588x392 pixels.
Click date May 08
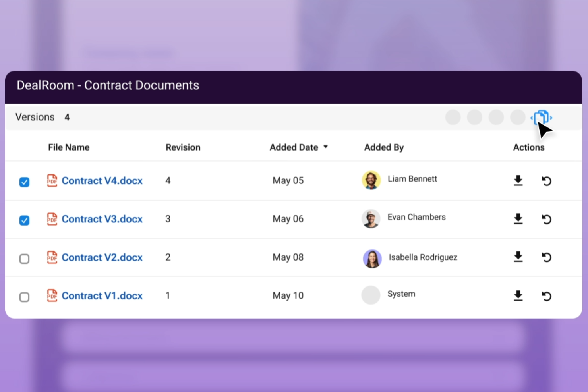point(288,257)
